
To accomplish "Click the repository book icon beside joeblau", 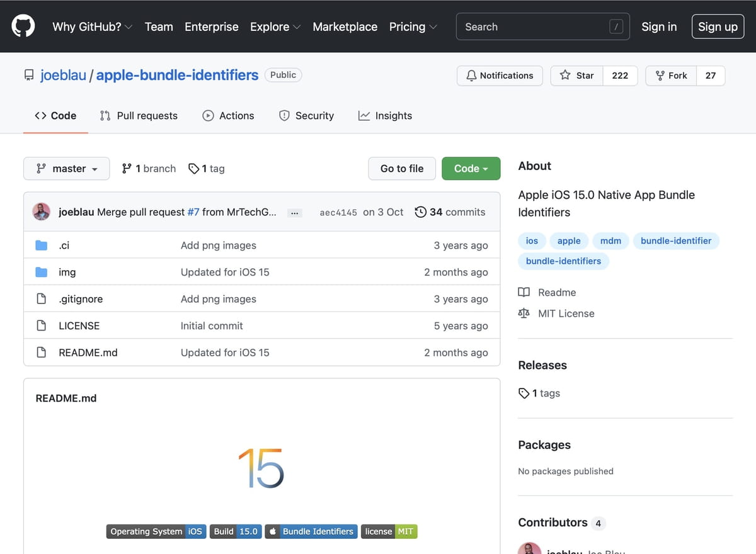I will (x=29, y=76).
